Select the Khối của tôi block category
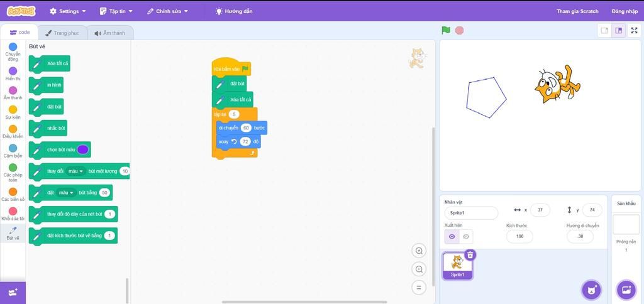Image resolution: width=644 pixels, height=304 pixels. [x=13, y=214]
